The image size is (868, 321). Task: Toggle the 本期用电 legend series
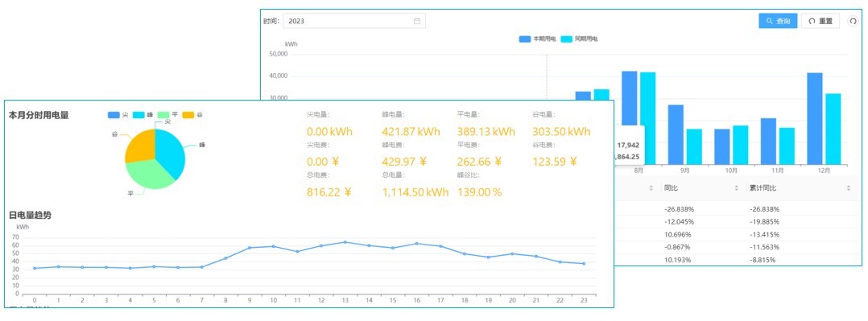click(x=537, y=39)
